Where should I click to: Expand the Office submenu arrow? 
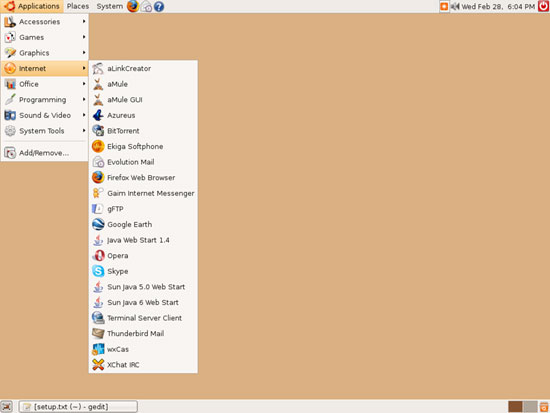tap(84, 84)
